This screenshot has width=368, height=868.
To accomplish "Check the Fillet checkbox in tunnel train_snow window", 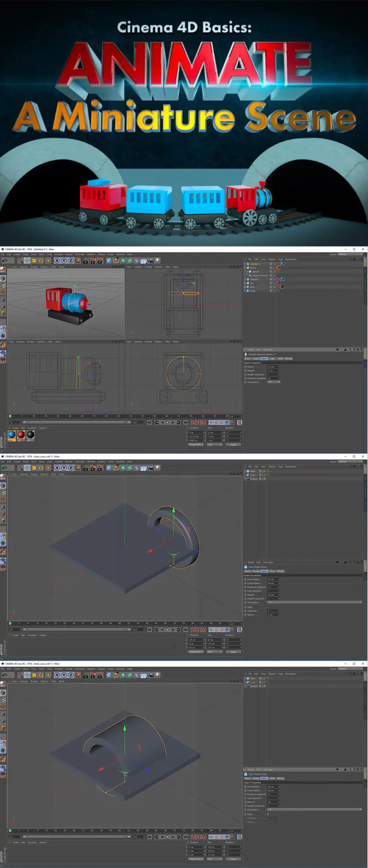I will tap(268, 814).
